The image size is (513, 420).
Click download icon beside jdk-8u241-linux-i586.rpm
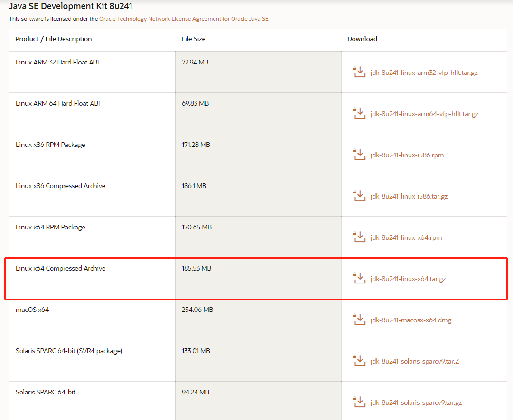359,154
